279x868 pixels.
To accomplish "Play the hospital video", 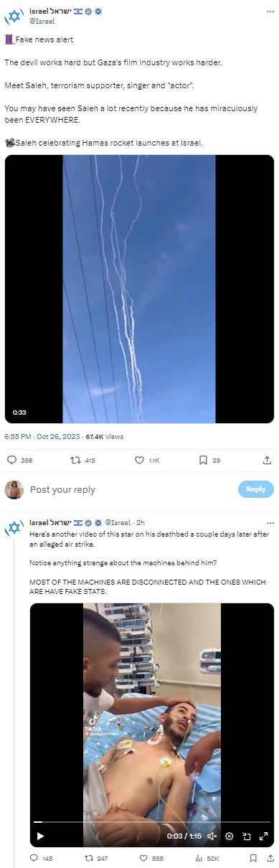I will point(40,836).
